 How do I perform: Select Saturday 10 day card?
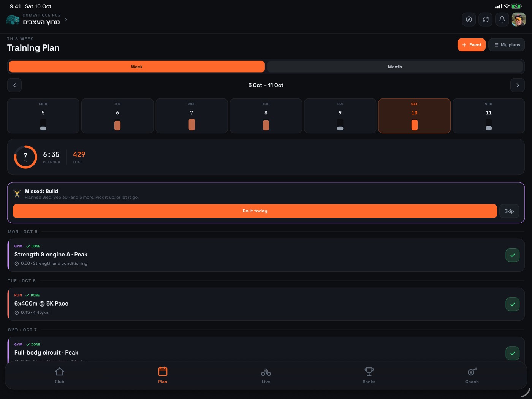tap(415, 116)
